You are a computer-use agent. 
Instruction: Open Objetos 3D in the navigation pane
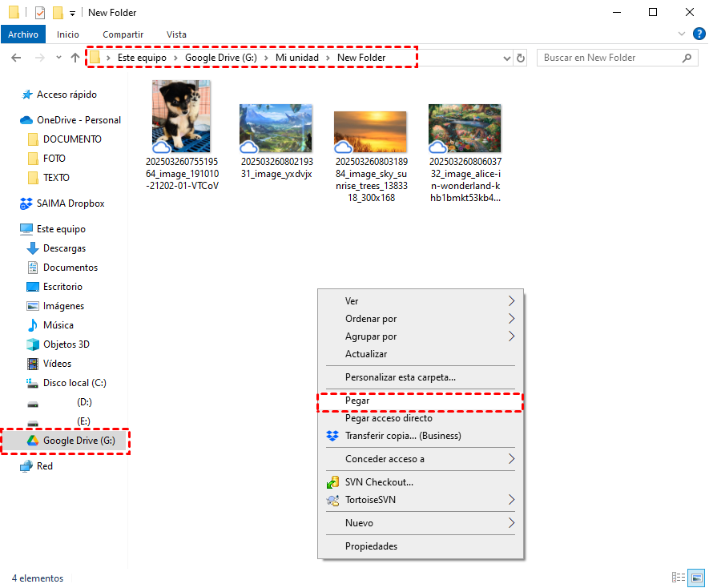58,344
